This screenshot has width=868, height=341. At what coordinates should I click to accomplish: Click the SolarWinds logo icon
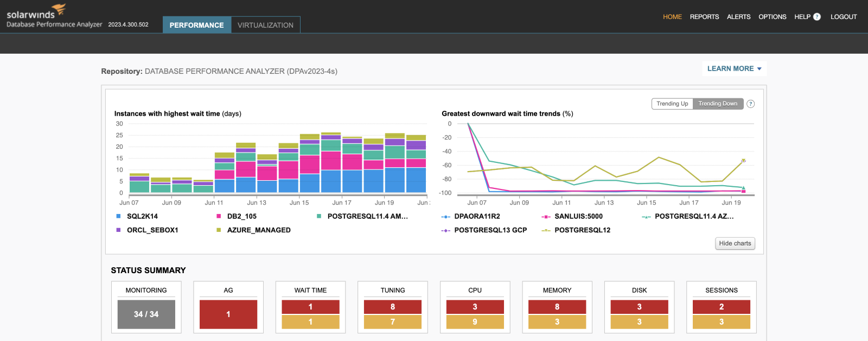(59, 9)
